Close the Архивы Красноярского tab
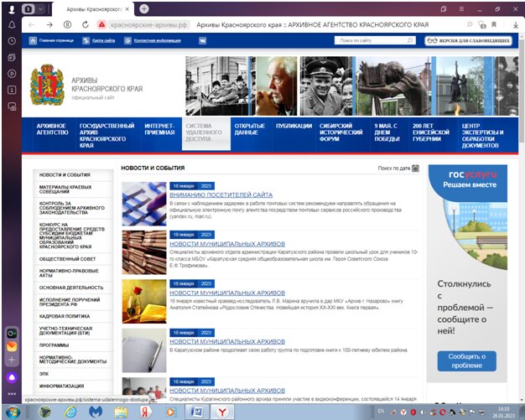This screenshot has width=525, height=420. click(127, 9)
